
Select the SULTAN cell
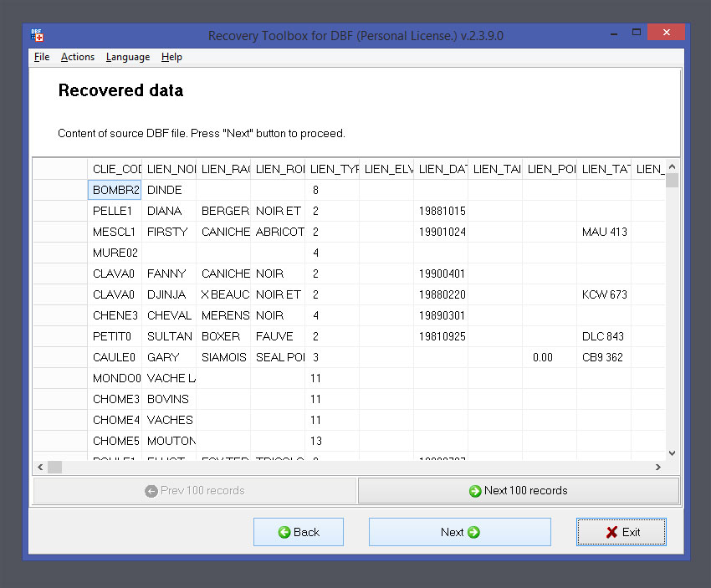[169, 336]
